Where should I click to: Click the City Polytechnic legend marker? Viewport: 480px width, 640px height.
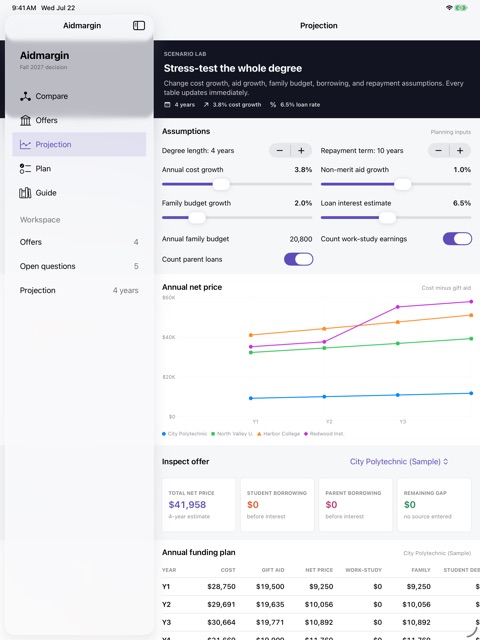(164, 434)
